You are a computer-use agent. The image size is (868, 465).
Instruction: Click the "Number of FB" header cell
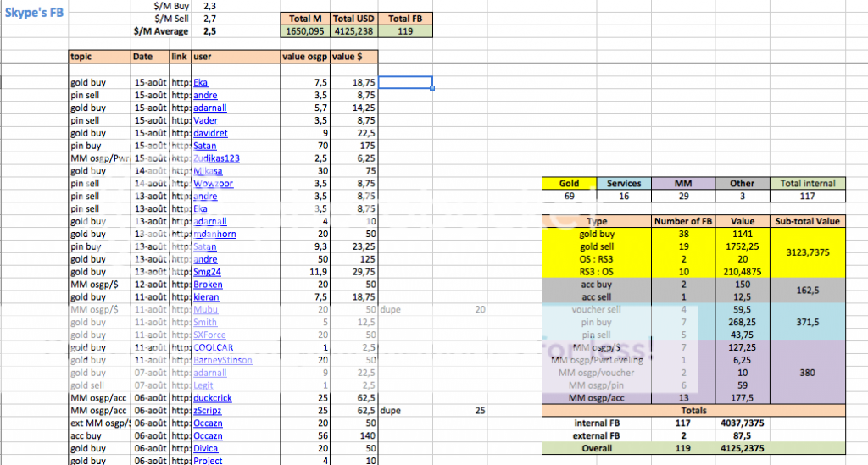click(683, 221)
